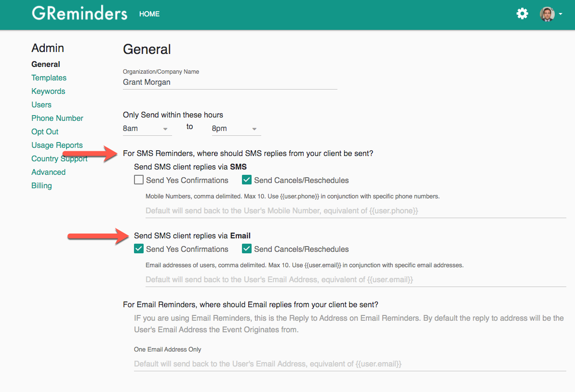
Task: Navigate to Country Support
Action: pyautogui.click(x=59, y=158)
